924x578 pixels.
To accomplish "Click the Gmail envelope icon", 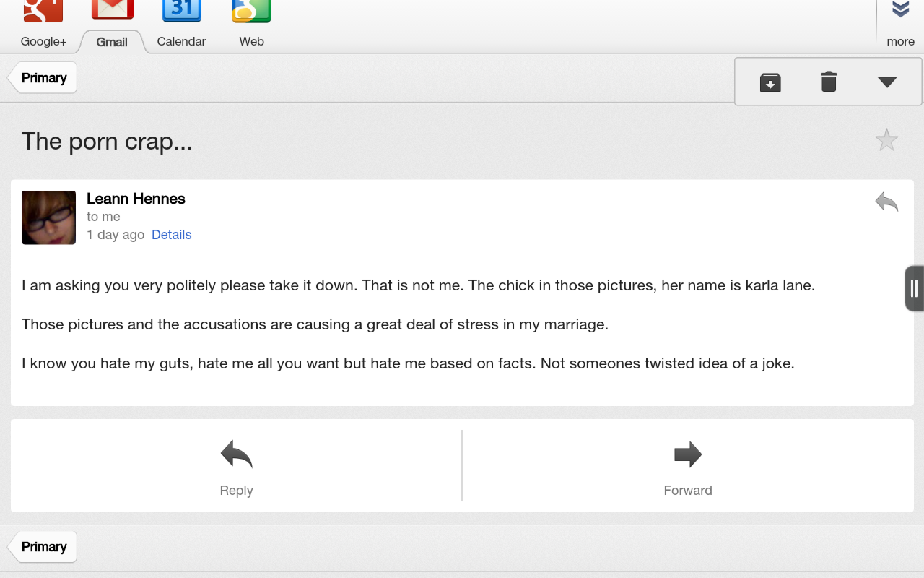I will click(113, 9).
